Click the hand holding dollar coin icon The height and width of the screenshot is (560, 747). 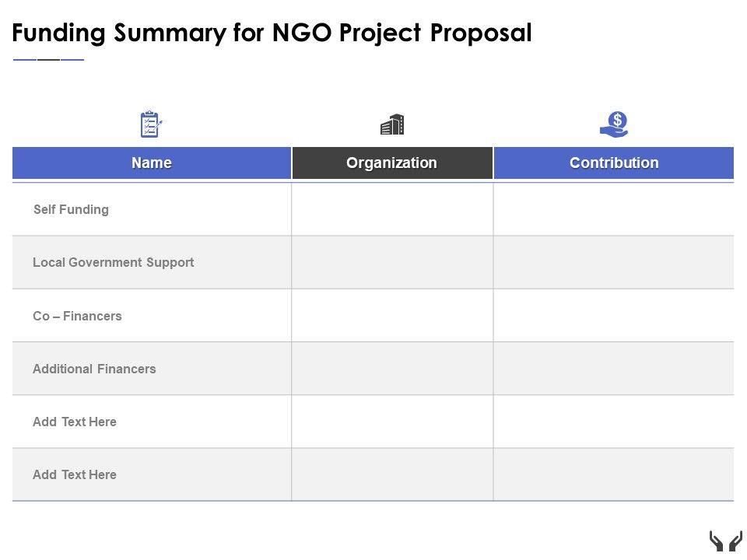[615, 124]
